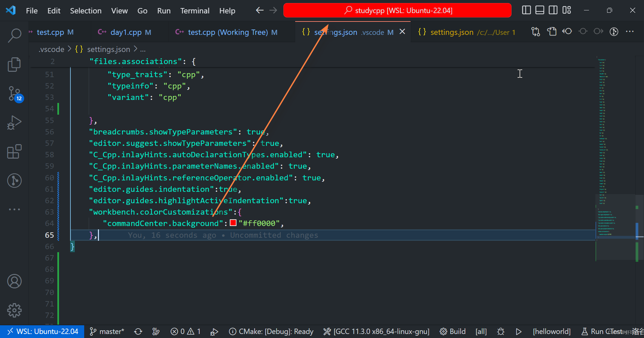The image size is (644, 338).
Task: Click the Build button in status bar
Action: point(453,332)
